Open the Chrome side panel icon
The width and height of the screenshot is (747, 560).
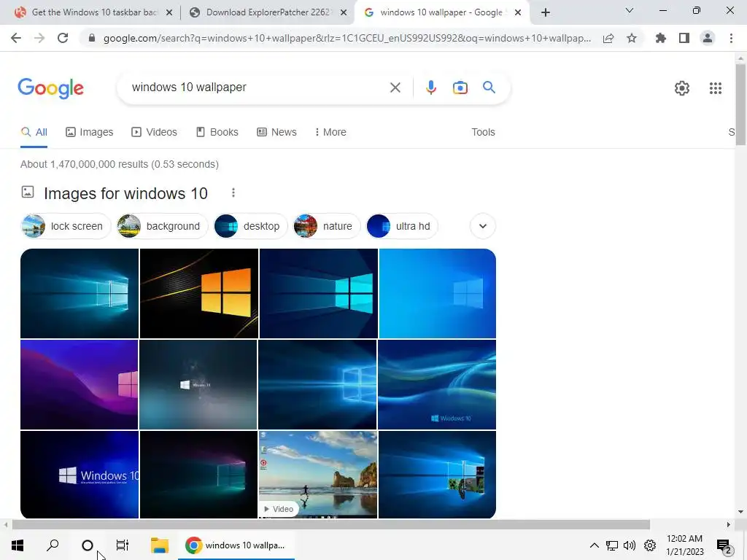click(684, 38)
